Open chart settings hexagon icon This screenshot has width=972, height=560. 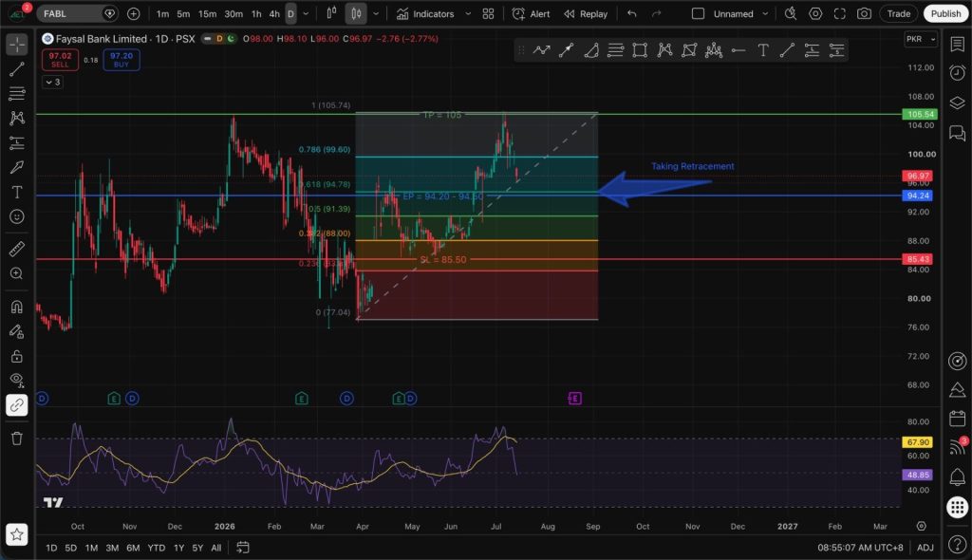(x=815, y=13)
